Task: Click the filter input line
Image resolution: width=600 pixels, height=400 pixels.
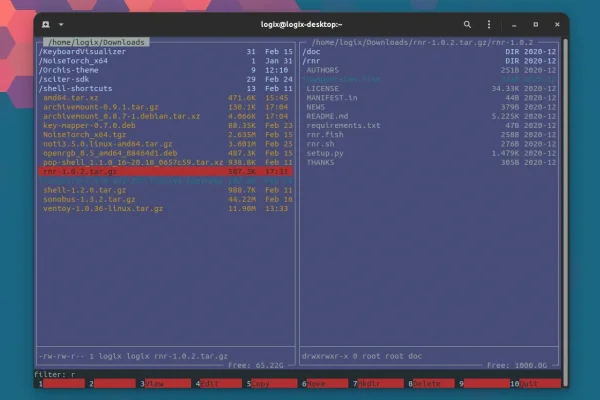Action: pos(298,374)
